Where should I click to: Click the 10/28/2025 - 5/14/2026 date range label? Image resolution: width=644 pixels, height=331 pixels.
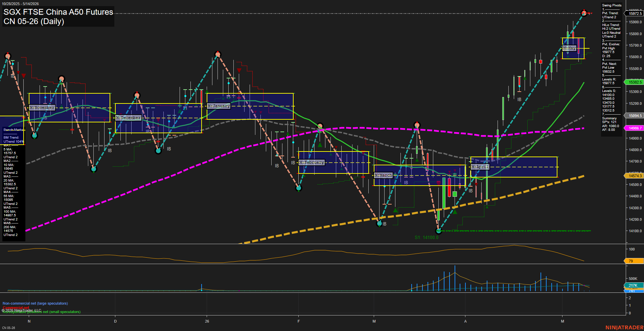(20, 4)
